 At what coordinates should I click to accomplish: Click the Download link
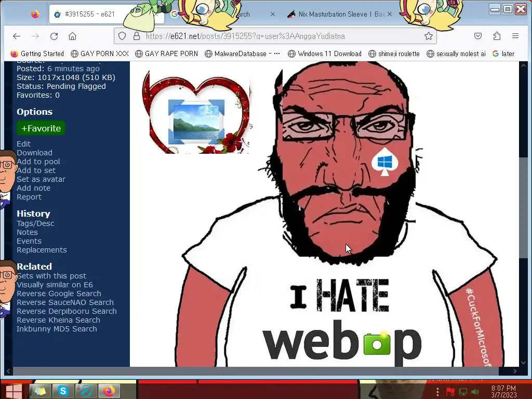[34, 153]
